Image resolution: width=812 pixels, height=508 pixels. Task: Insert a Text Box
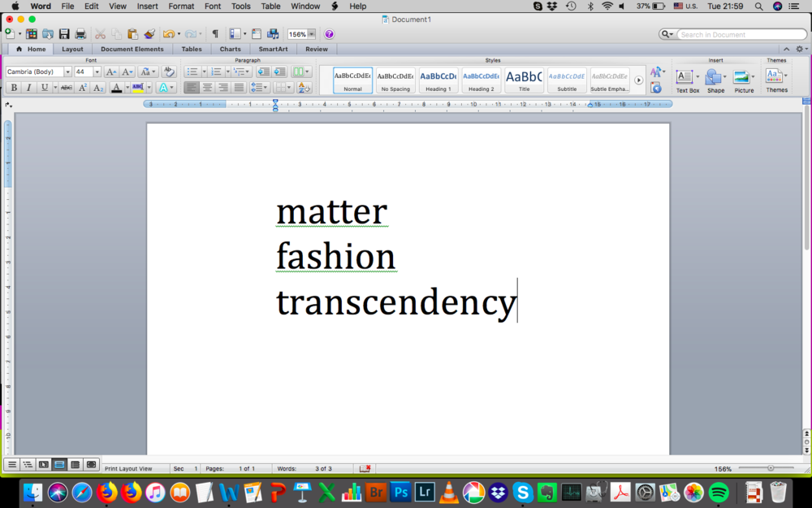coord(687,80)
